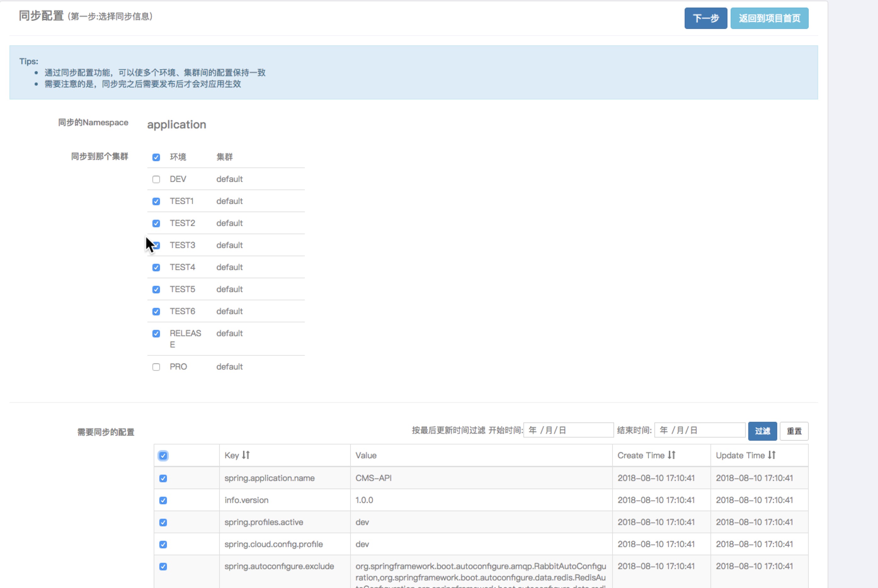The height and width of the screenshot is (588, 878).
Task: Click the 重置 reset button
Action: 794,431
